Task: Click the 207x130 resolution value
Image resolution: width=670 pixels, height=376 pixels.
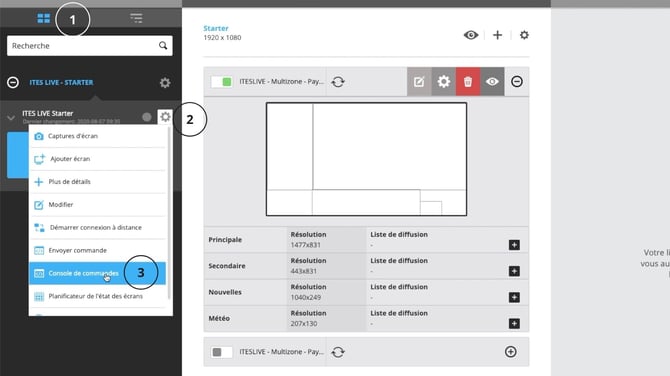Action: 304,324
